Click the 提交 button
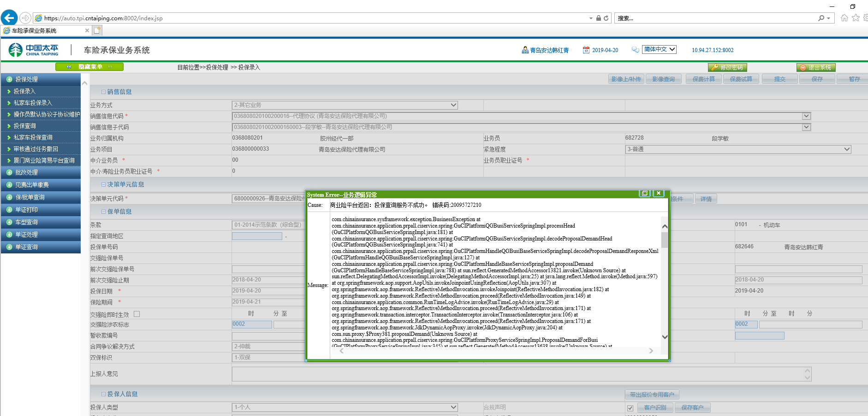The height and width of the screenshot is (416, 868). pyautogui.click(x=779, y=79)
